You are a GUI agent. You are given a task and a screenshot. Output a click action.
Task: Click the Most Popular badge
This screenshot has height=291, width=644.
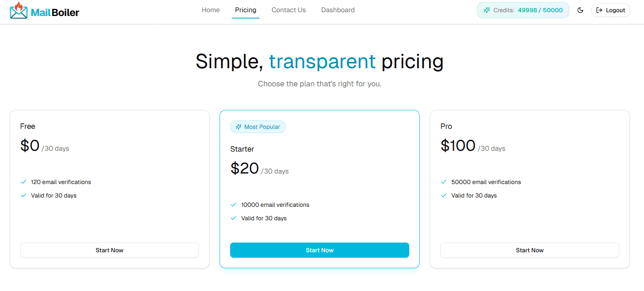(x=258, y=126)
